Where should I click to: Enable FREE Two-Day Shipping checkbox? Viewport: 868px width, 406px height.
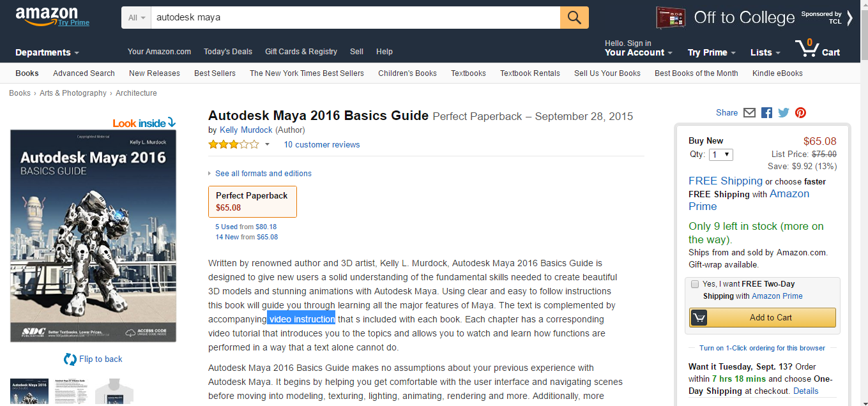point(695,284)
